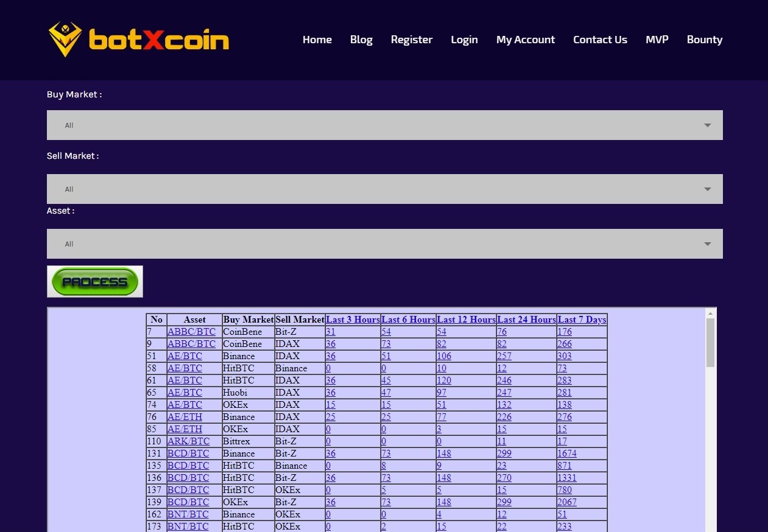Expand the Asset dropdown
This screenshot has width=768, height=532.
pyautogui.click(x=385, y=243)
